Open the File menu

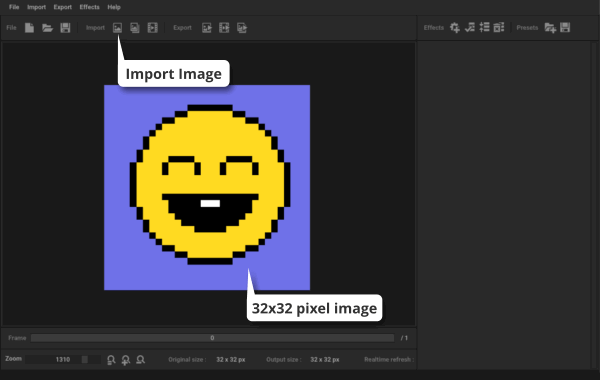tap(14, 7)
